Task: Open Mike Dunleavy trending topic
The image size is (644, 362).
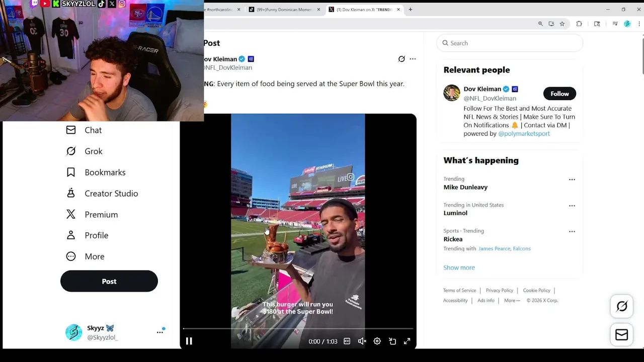Action: pos(465,187)
